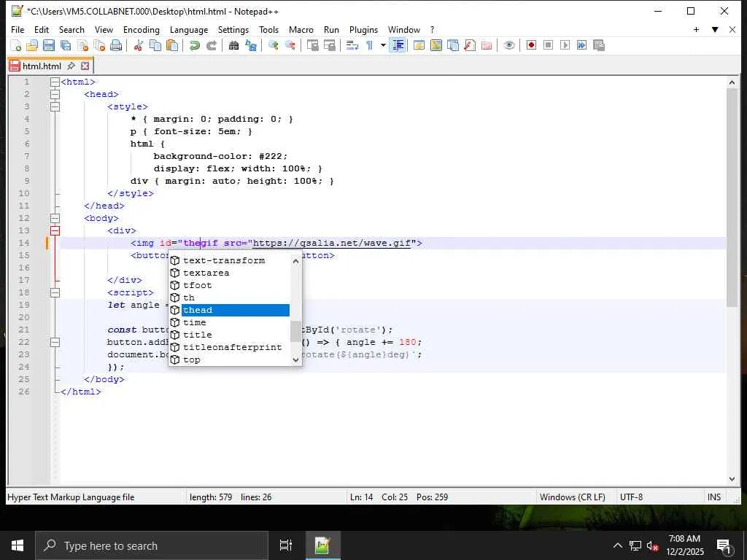Click the macro Playback icon
The width and height of the screenshot is (747, 560).
[565, 46]
